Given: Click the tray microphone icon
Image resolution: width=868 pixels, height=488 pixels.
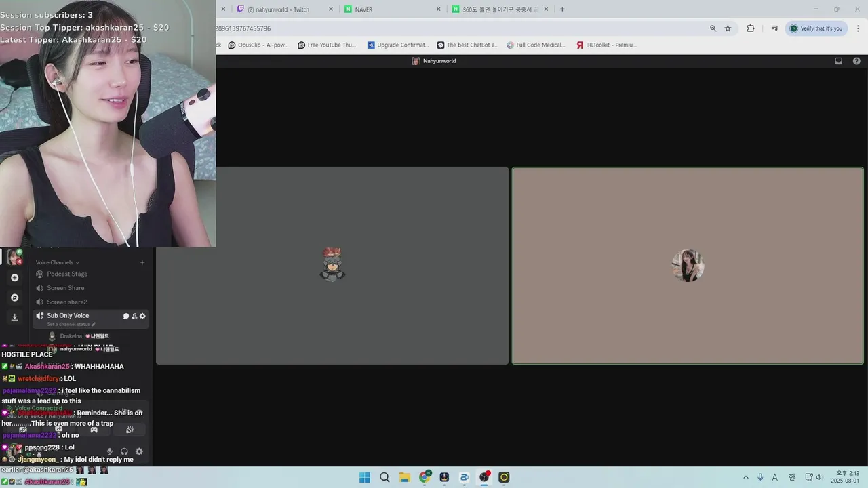Looking at the screenshot, I should pyautogui.click(x=760, y=477).
